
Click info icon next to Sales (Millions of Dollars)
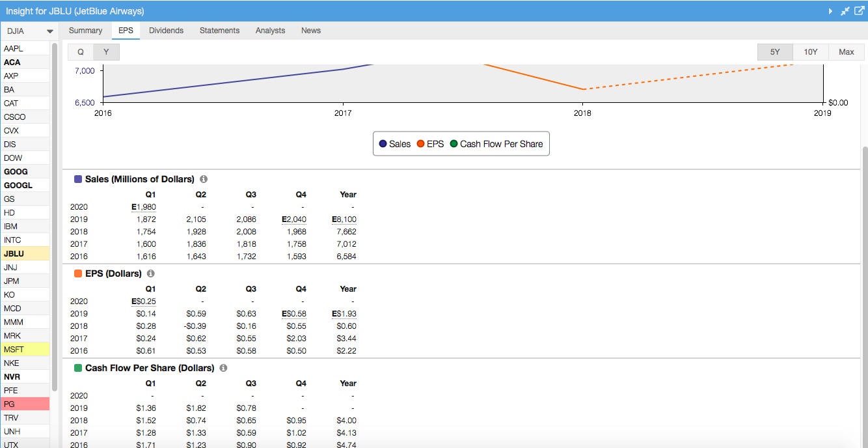point(204,179)
